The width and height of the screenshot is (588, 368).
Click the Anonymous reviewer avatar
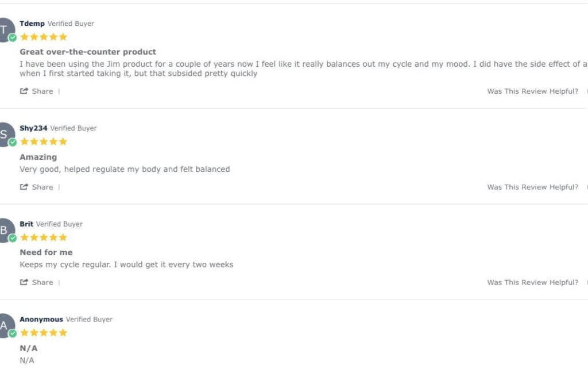click(x=5, y=325)
